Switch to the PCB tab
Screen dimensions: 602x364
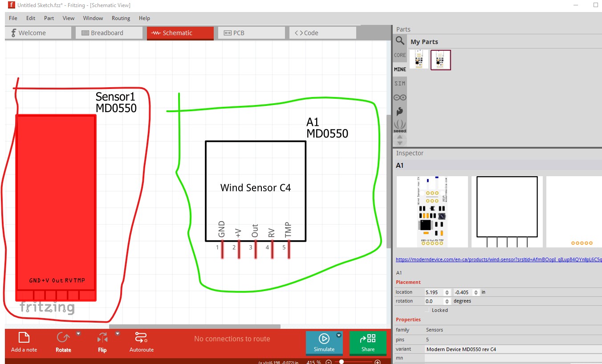tap(252, 33)
